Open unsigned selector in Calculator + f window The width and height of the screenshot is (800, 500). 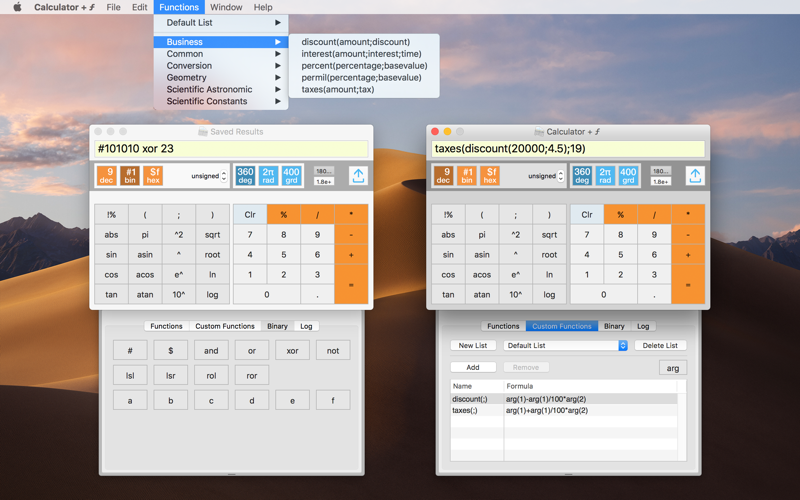[x=546, y=176]
